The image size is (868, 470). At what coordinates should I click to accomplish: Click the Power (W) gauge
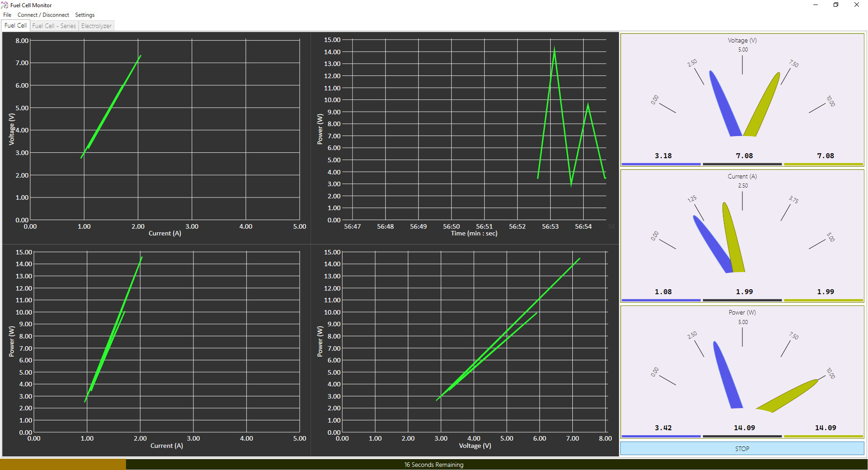click(x=742, y=371)
